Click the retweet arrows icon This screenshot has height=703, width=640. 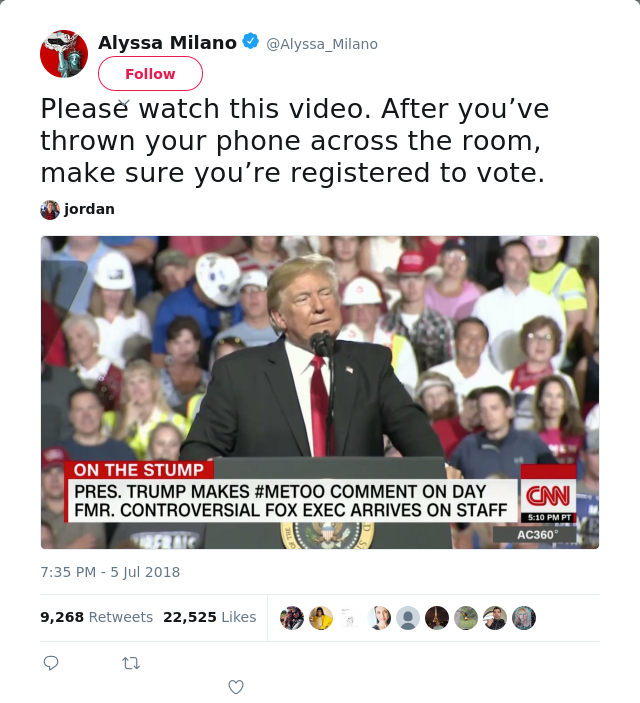point(131,663)
